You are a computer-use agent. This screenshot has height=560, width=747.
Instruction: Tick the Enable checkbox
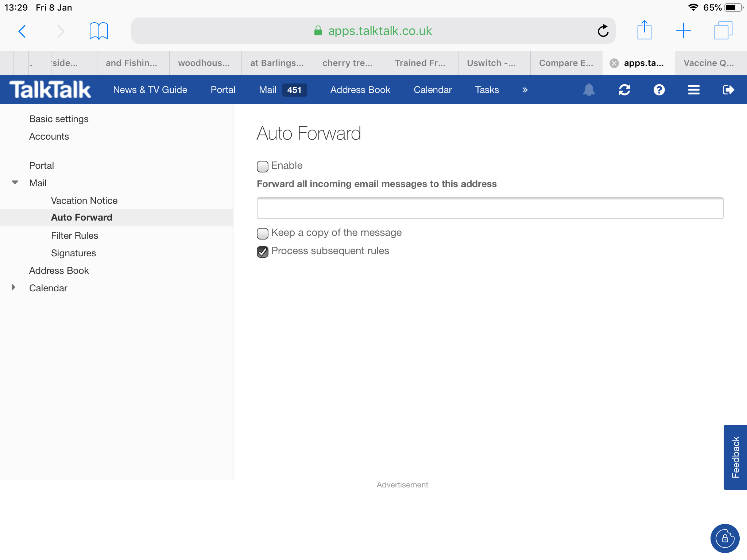(263, 166)
